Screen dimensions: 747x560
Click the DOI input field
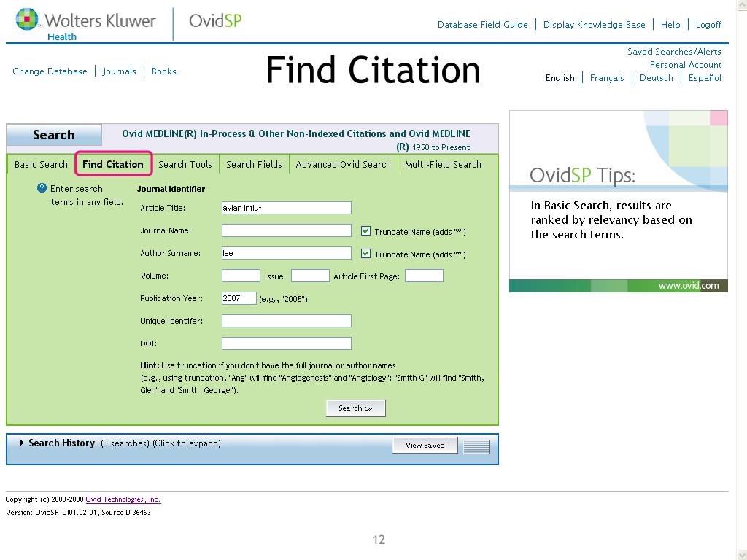point(286,343)
